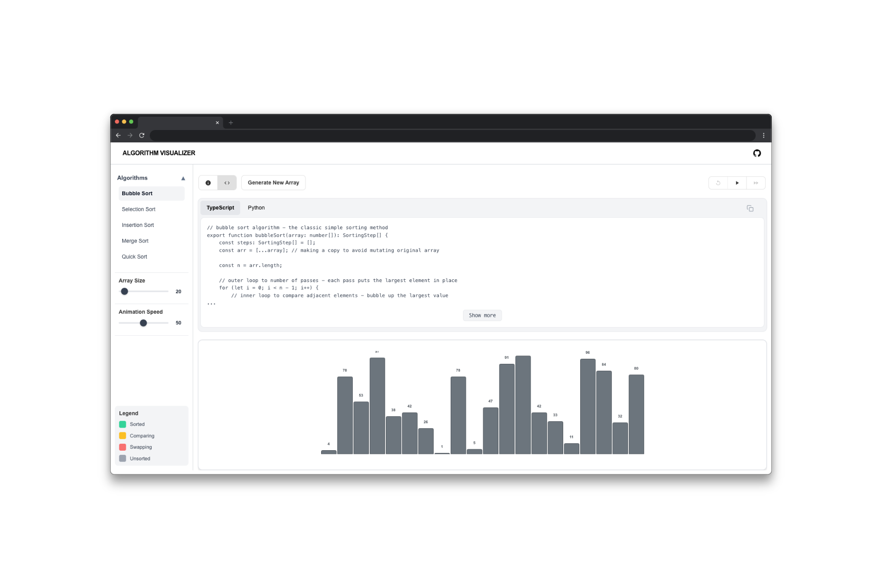882x588 pixels.
Task: Click the bar labeled 91
Action: [507, 409]
